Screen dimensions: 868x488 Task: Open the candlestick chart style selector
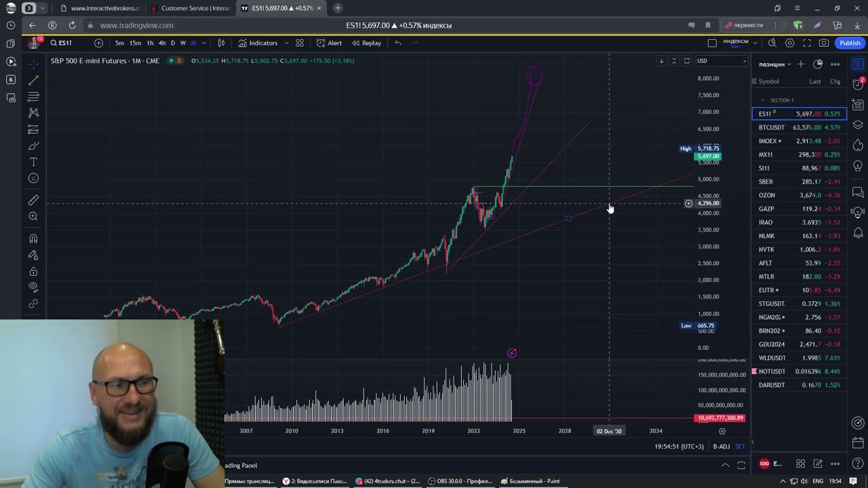click(x=221, y=43)
